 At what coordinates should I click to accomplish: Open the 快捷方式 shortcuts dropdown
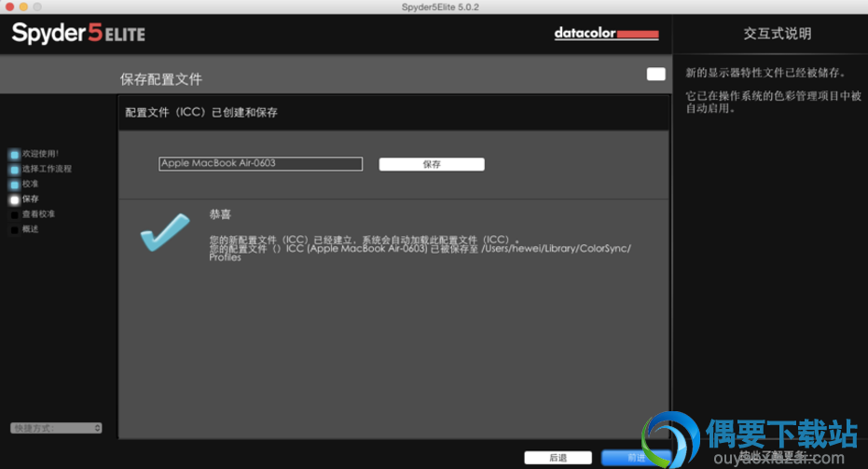pos(56,428)
